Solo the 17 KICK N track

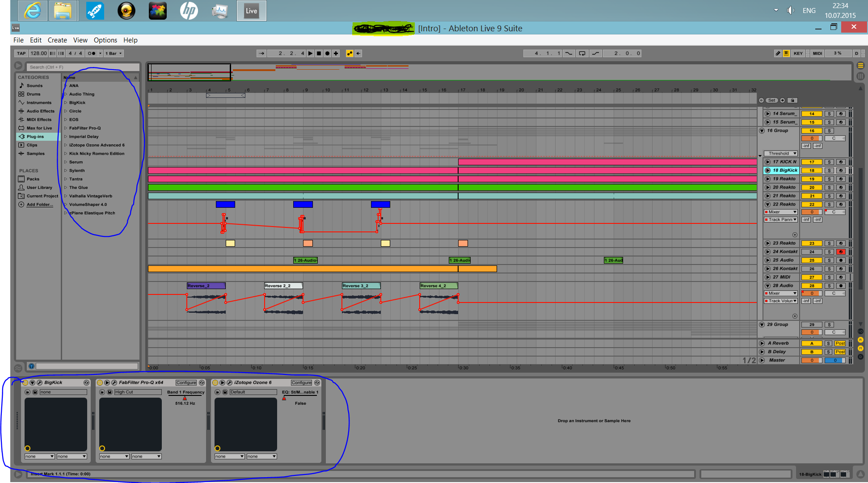click(829, 162)
